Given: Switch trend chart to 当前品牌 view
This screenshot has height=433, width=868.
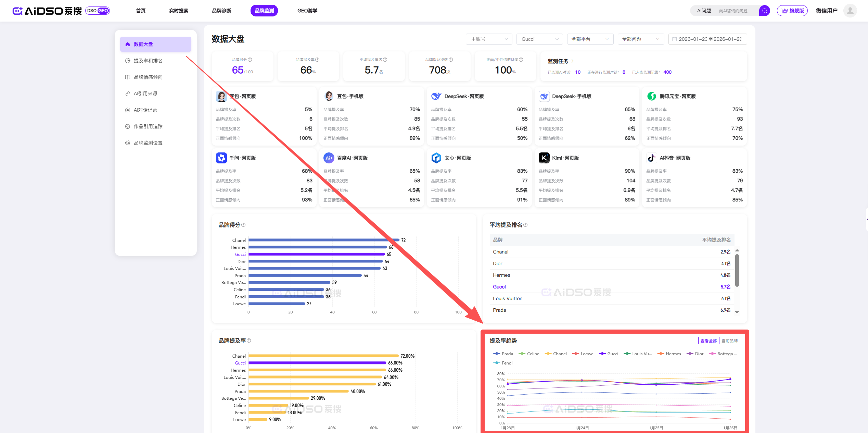Looking at the screenshot, I should (729, 341).
